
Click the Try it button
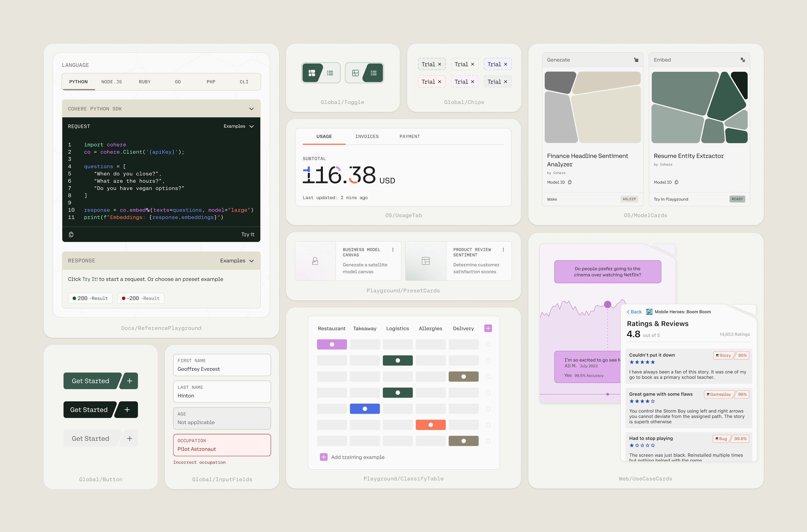point(247,234)
